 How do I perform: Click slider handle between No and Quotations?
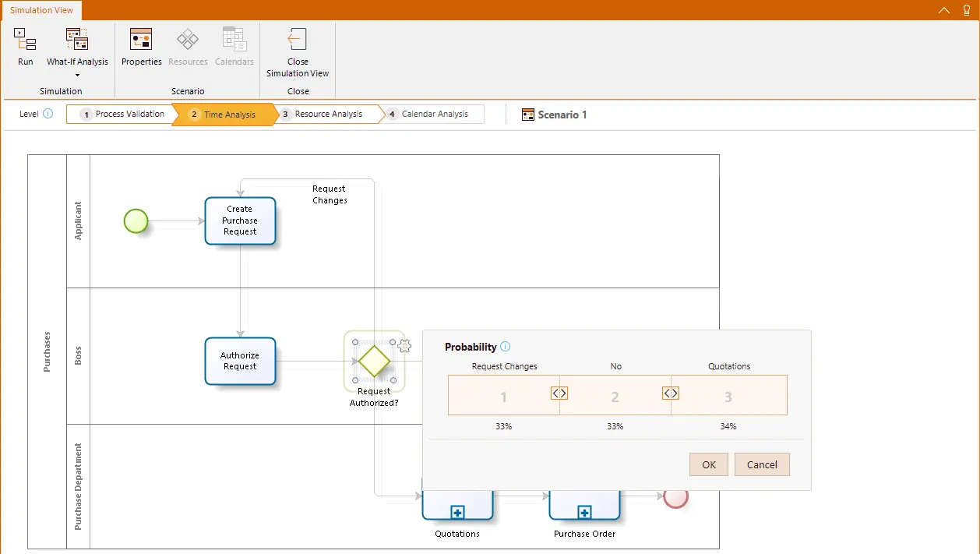[671, 393]
